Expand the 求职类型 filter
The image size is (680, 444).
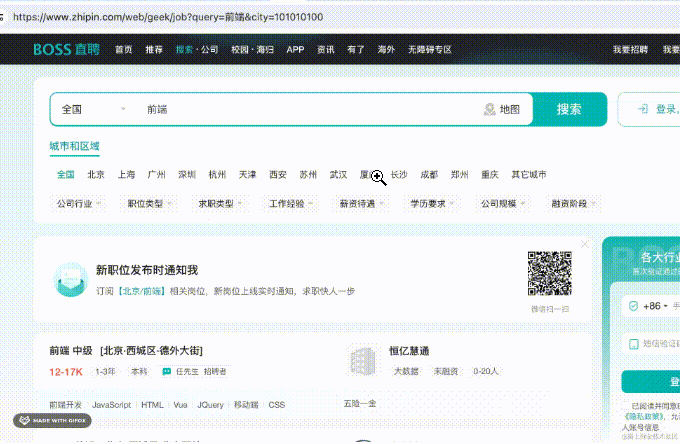pyautogui.click(x=220, y=203)
